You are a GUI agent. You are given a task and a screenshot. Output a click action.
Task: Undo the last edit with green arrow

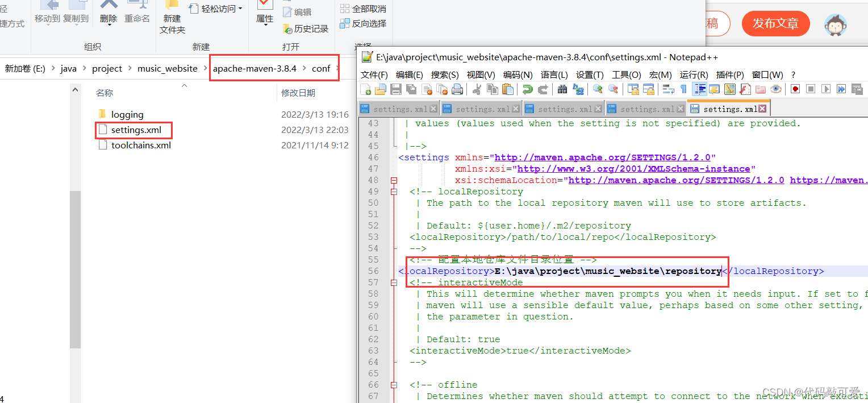pos(528,89)
